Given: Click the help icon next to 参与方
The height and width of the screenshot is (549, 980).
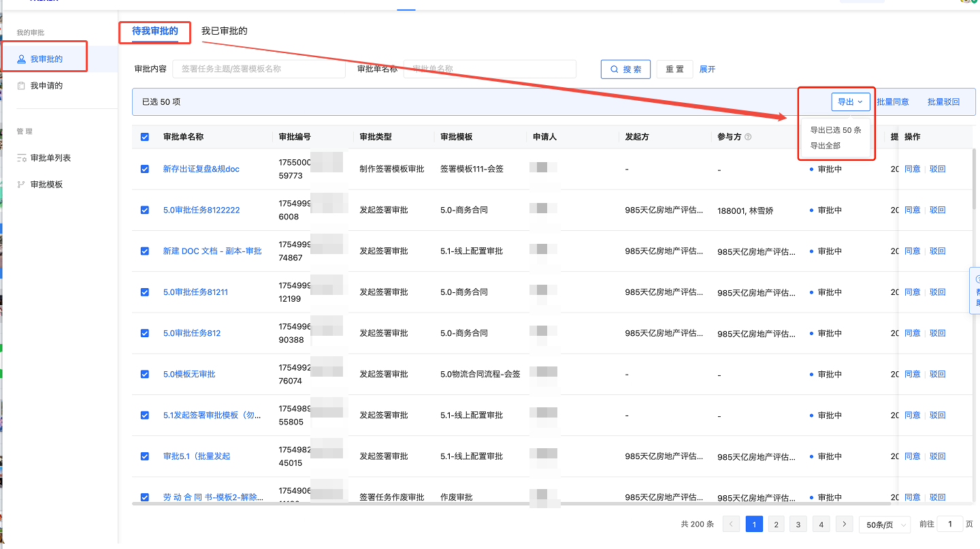Looking at the screenshot, I should 748,137.
